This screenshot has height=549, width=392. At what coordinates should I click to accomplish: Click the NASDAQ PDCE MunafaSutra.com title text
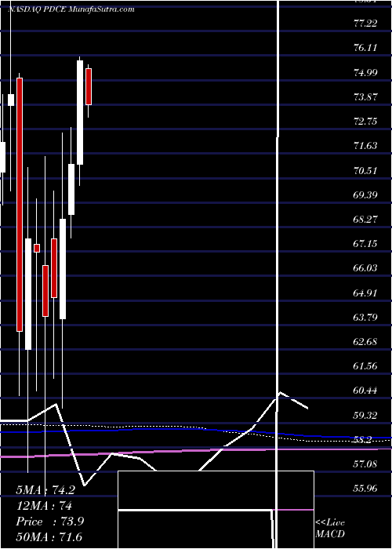pyautogui.click(x=71, y=9)
